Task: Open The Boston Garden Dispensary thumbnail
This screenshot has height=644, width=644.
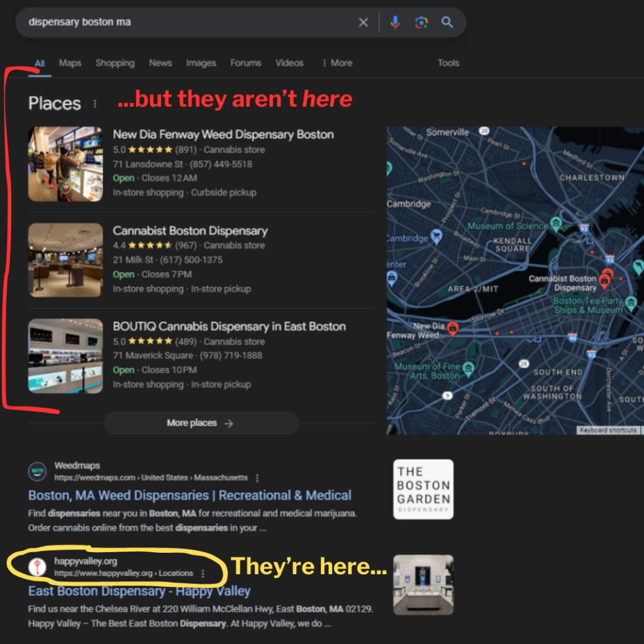Action: click(423, 489)
